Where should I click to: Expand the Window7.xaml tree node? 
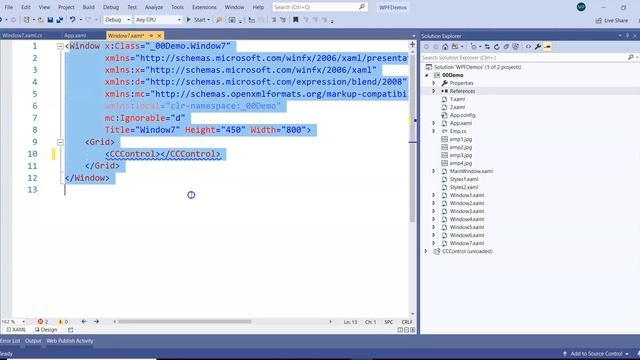(x=434, y=243)
